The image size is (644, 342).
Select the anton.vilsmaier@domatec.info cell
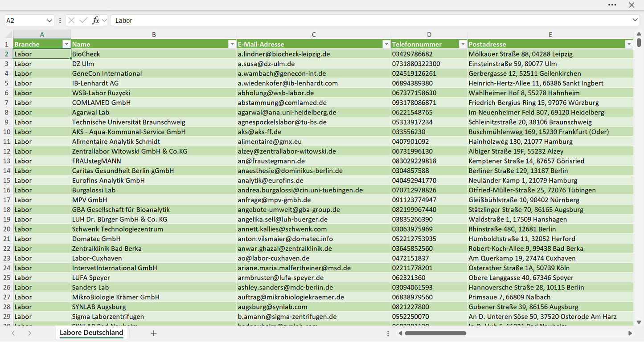[314, 239]
